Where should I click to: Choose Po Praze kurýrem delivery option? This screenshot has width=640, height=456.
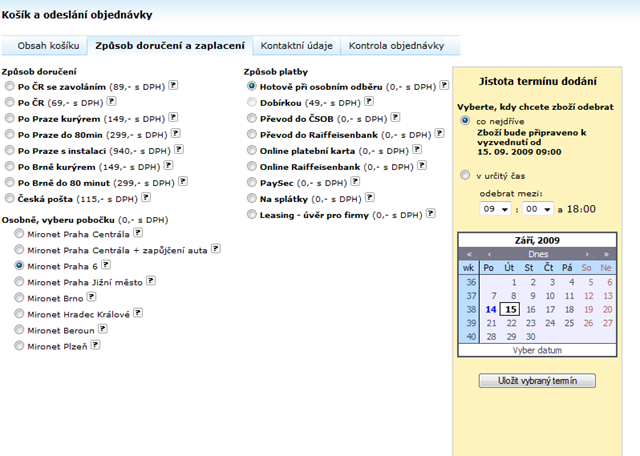coord(9,118)
